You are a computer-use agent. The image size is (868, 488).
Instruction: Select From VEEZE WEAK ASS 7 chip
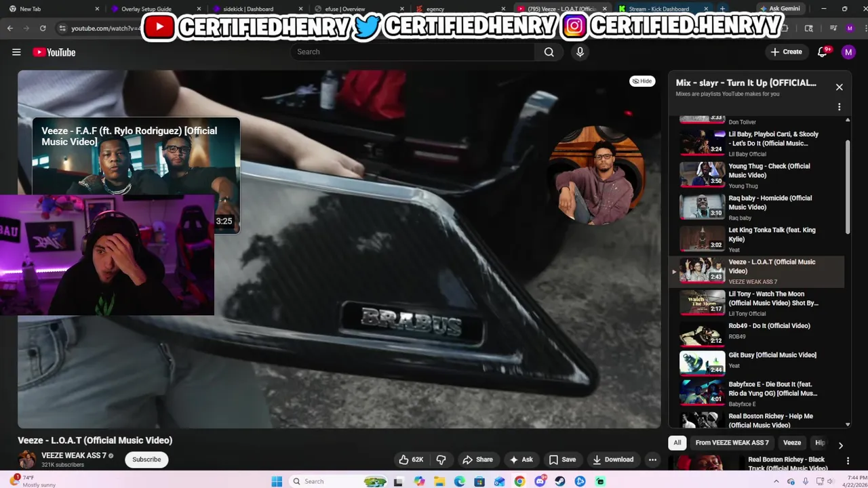coord(732,443)
